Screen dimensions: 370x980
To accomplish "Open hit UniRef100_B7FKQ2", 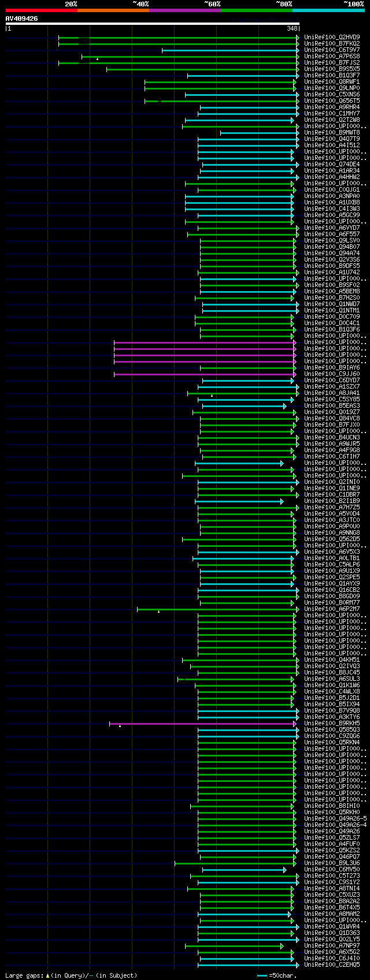I will click(x=332, y=44).
